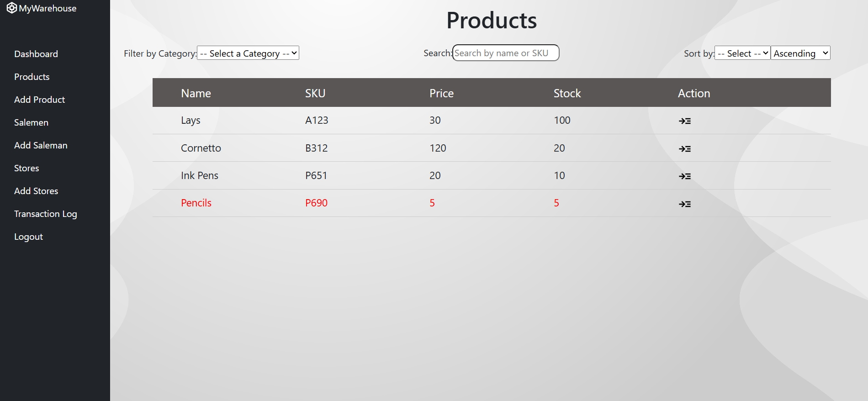Image resolution: width=868 pixels, height=401 pixels.
Task: Navigate to Add Product page
Action: click(x=40, y=100)
